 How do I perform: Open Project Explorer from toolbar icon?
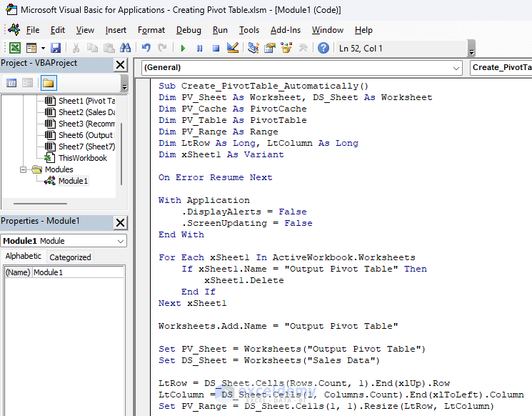pos(254,48)
